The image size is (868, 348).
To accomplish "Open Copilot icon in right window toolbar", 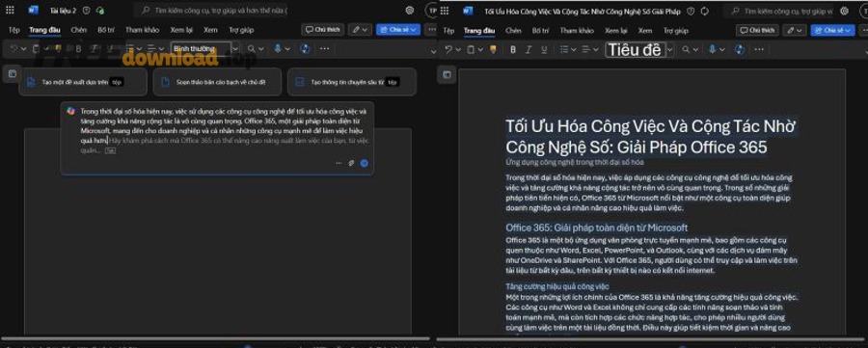I will click(740, 49).
